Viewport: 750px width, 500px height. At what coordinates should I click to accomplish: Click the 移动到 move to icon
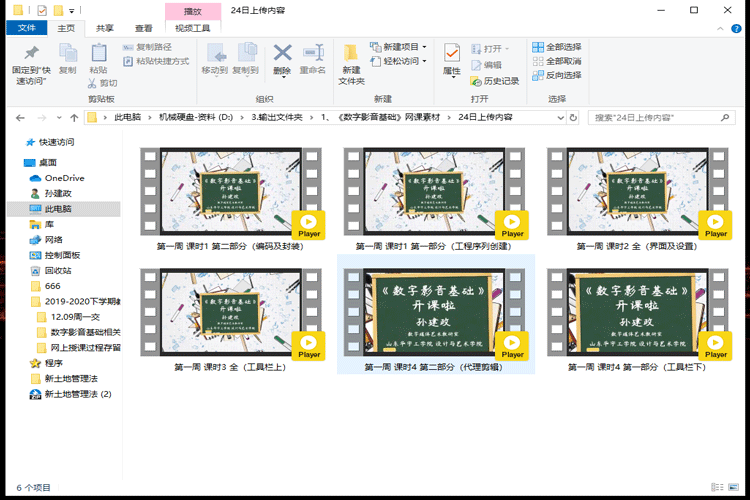tap(215, 54)
